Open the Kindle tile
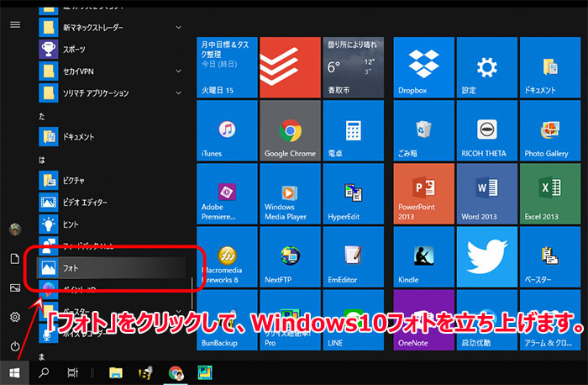The width and height of the screenshot is (588, 385). click(423, 256)
